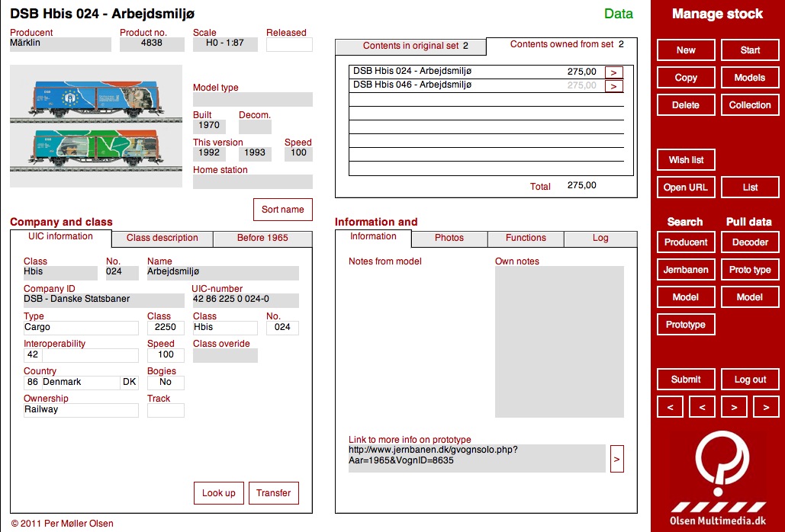This screenshot has width=785, height=532.
Task: Click the Country field showing Denmark
Action: point(81,383)
